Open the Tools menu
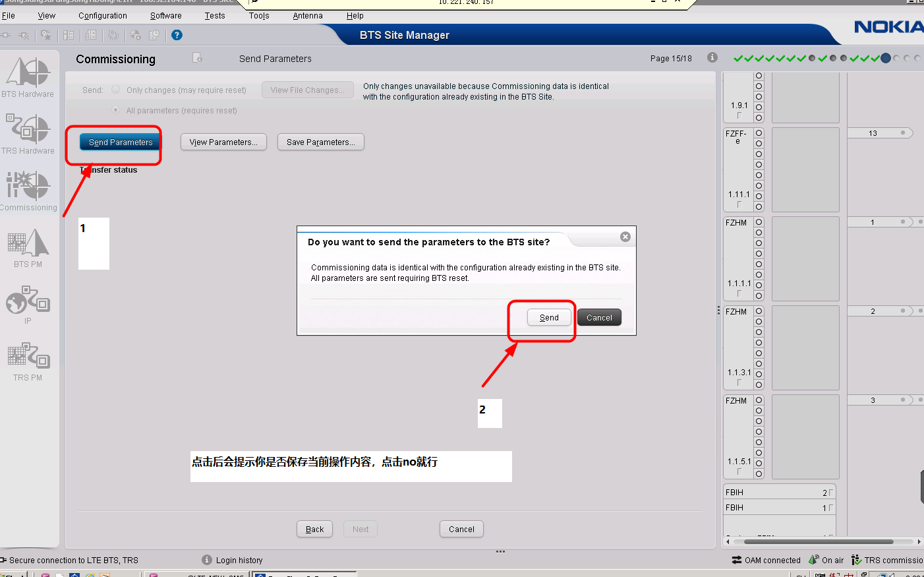 pyautogui.click(x=259, y=16)
